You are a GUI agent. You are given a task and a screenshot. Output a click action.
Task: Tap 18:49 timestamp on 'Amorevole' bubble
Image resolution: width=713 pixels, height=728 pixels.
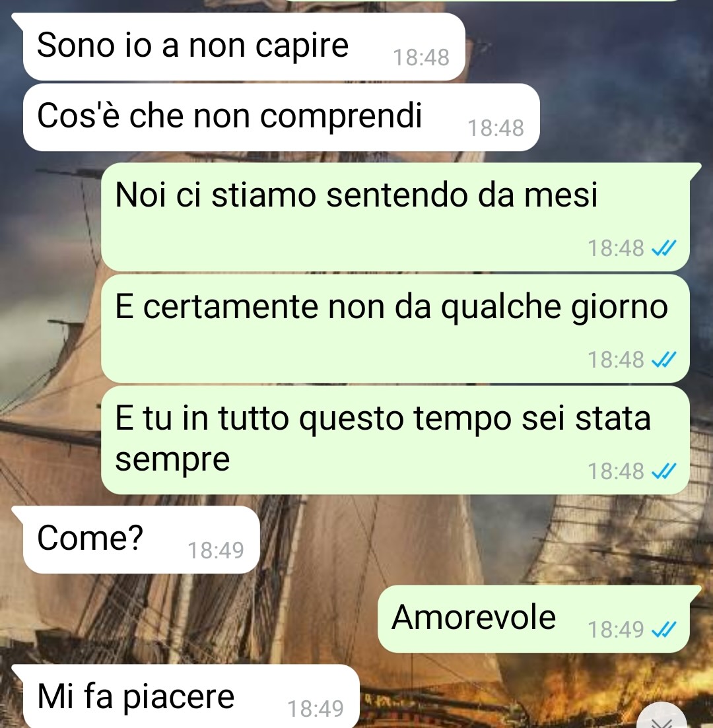[616, 630]
